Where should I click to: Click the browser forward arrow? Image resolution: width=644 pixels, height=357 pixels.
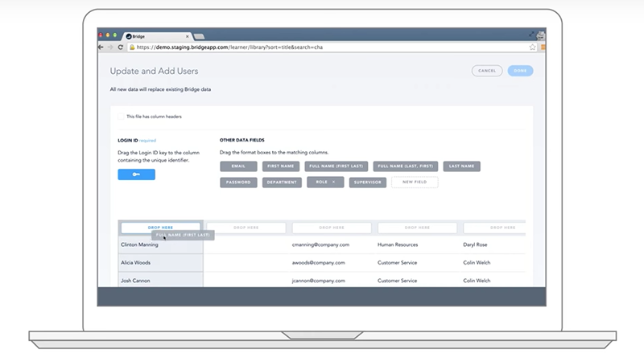point(110,47)
